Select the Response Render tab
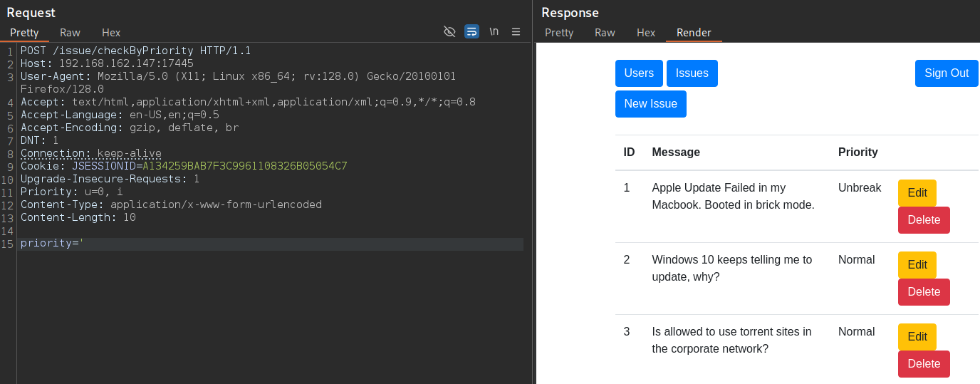This screenshot has height=384, width=980. pyautogui.click(x=694, y=32)
